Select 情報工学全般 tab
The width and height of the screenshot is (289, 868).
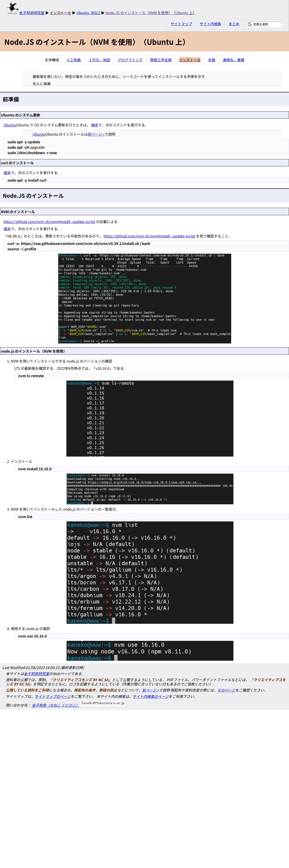pyautogui.click(x=161, y=60)
